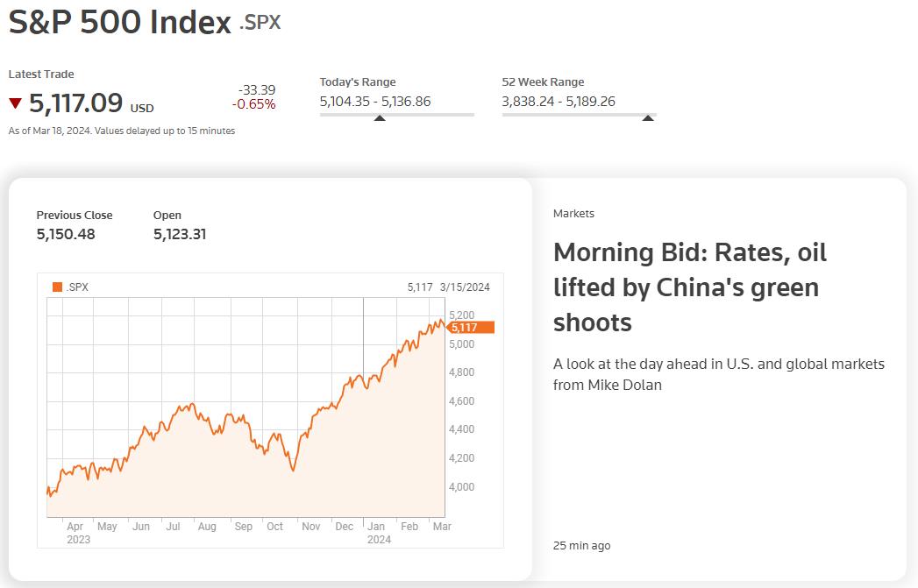Click the 3/15/2024 date label on chart
This screenshot has height=588, width=918.
465,287
